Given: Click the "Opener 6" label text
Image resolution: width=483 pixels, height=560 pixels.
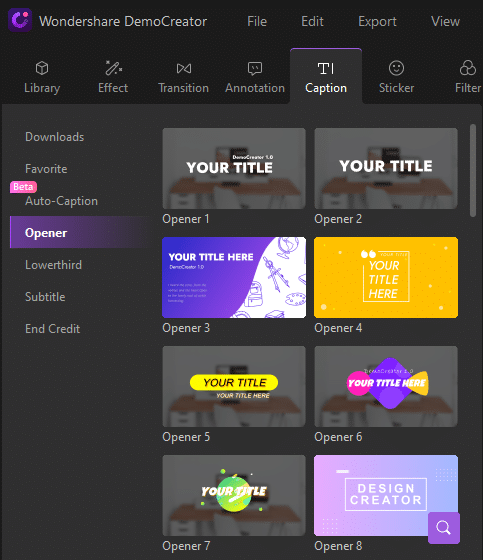Looking at the screenshot, I should coord(338,437).
